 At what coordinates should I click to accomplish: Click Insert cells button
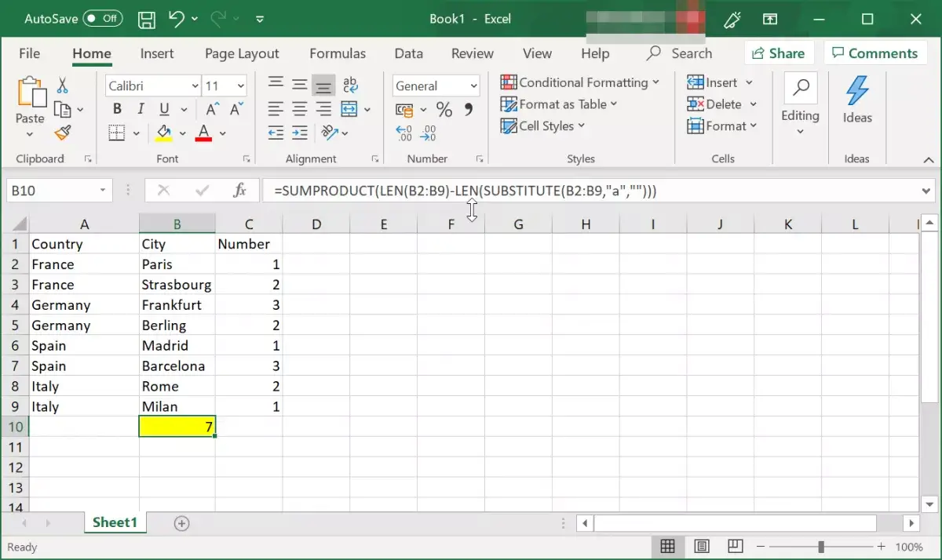[x=720, y=82]
